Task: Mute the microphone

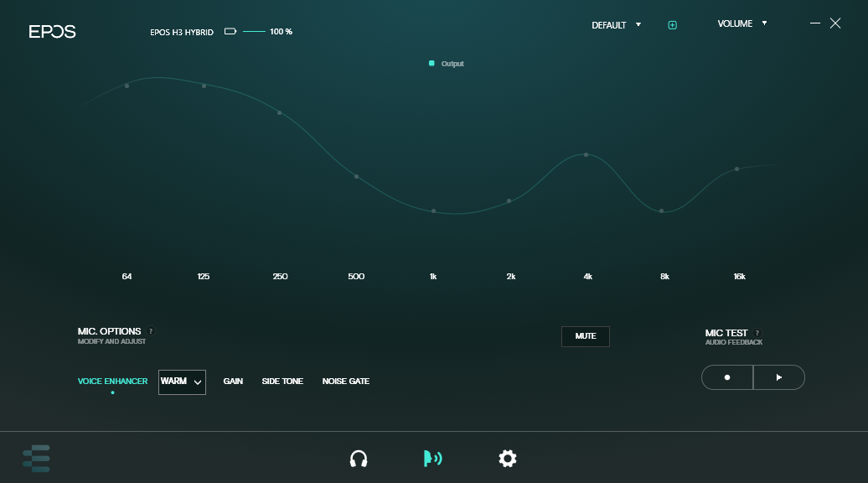Action: coord(586,336)
